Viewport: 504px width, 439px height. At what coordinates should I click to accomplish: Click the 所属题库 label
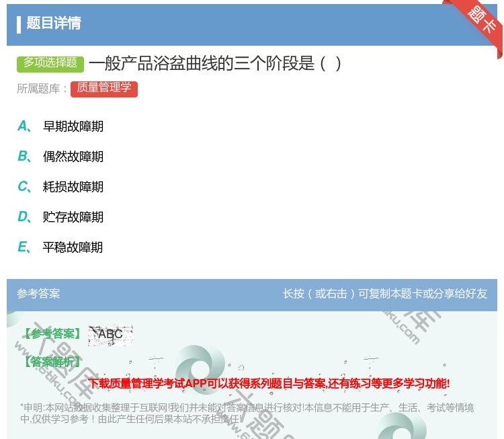[42, 89]
